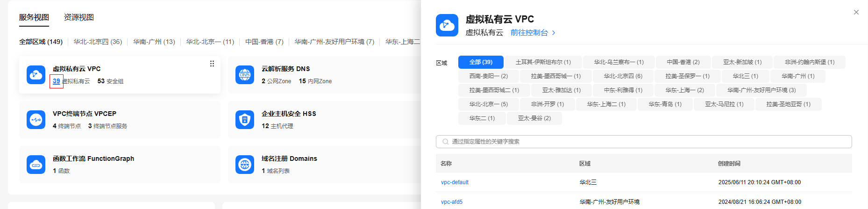
Task: Click the 区域 column header in table
Action: [x=585, y=164]
